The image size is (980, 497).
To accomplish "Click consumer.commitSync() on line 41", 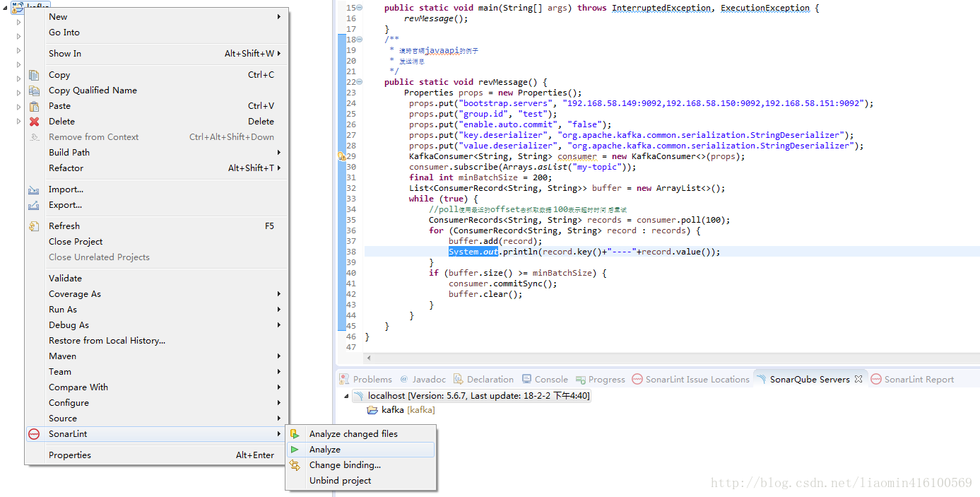I will 502,283.
